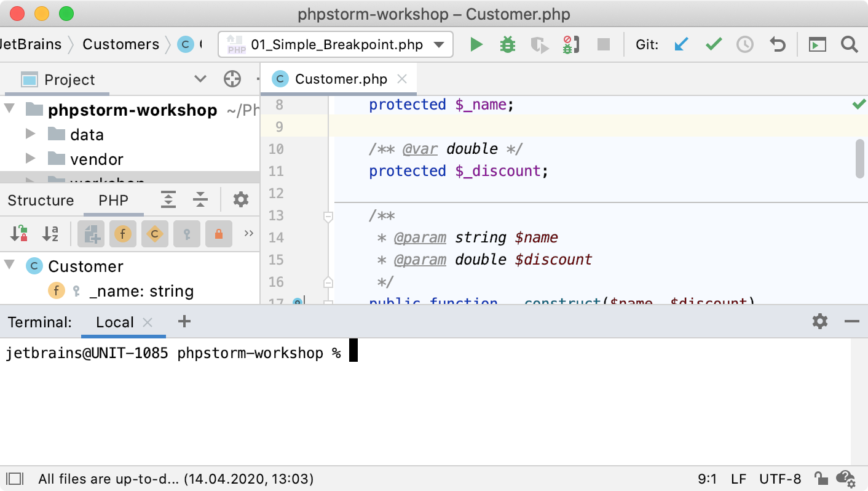Start debugging with the bug icon
The image size is (868, 491).
click(x=507, y=45)
